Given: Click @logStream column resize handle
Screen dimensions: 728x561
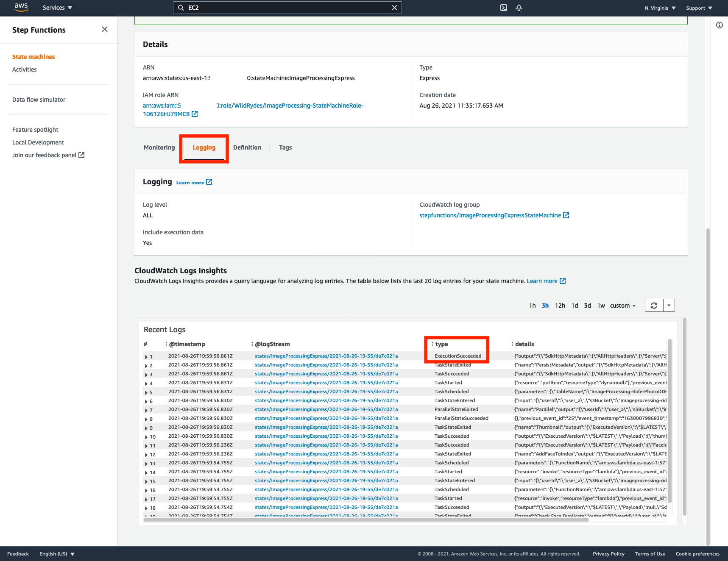Looking at the screenshot, I should point(252,344).
